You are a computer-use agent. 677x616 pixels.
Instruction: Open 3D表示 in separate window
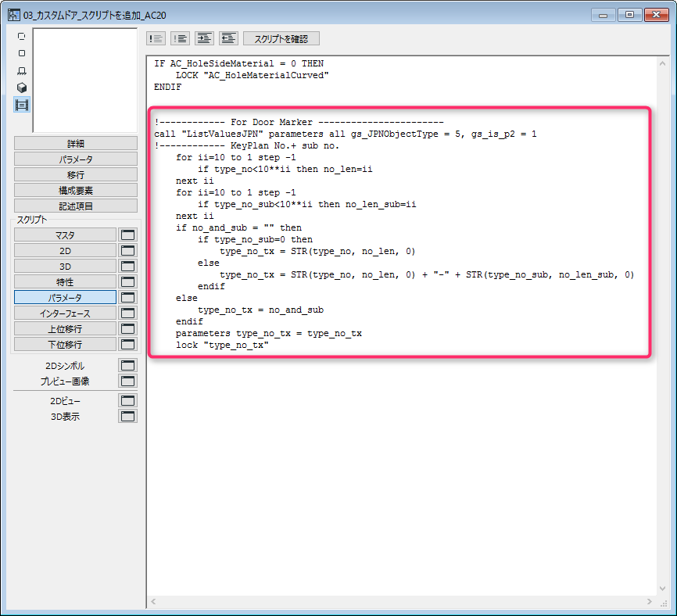(127, 416)
